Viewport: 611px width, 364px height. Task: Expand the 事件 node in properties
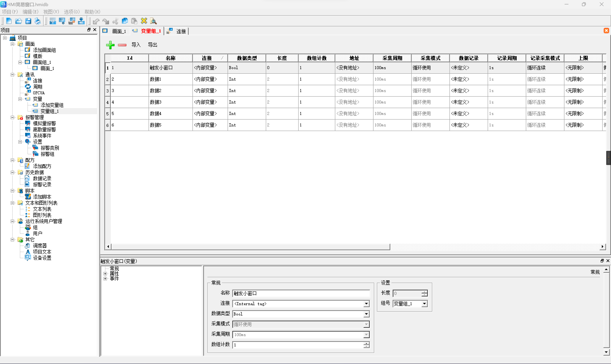[x=105, y=279]
